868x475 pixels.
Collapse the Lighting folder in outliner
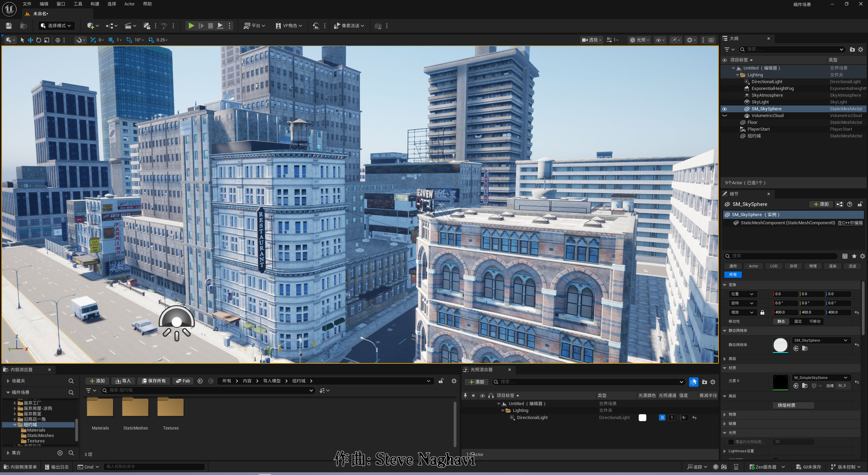pos(737,75)
